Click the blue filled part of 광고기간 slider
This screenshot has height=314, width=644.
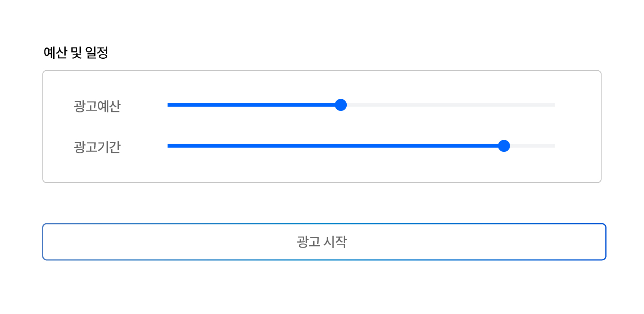tap(332, 146)
